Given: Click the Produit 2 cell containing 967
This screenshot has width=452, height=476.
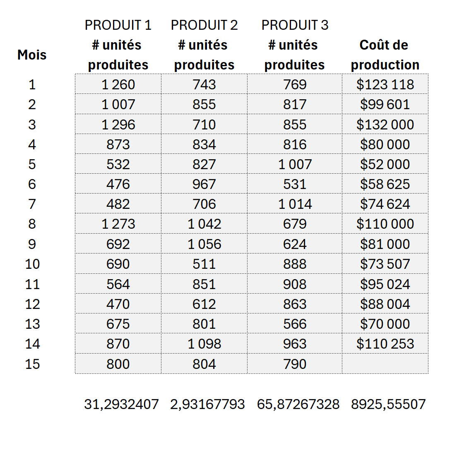Looking at the screenshot, I should [x=204, y=184].
